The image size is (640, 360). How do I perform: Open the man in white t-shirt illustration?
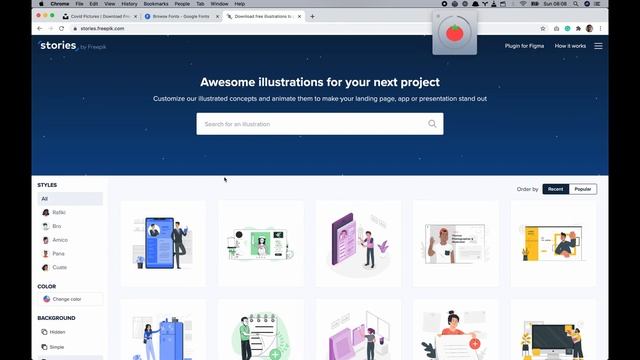[456, 243]
